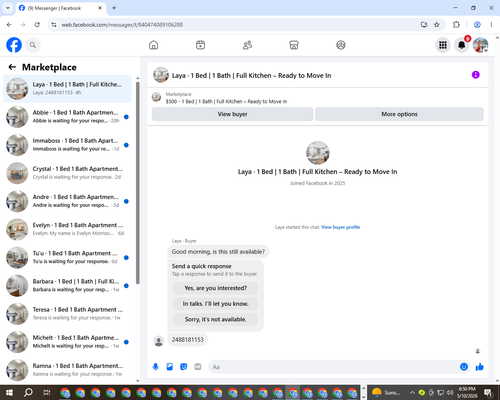The width and height of the screenshot is (500, 400).
Task: Bookmark this page with star icon
Action: coord(437,25)
